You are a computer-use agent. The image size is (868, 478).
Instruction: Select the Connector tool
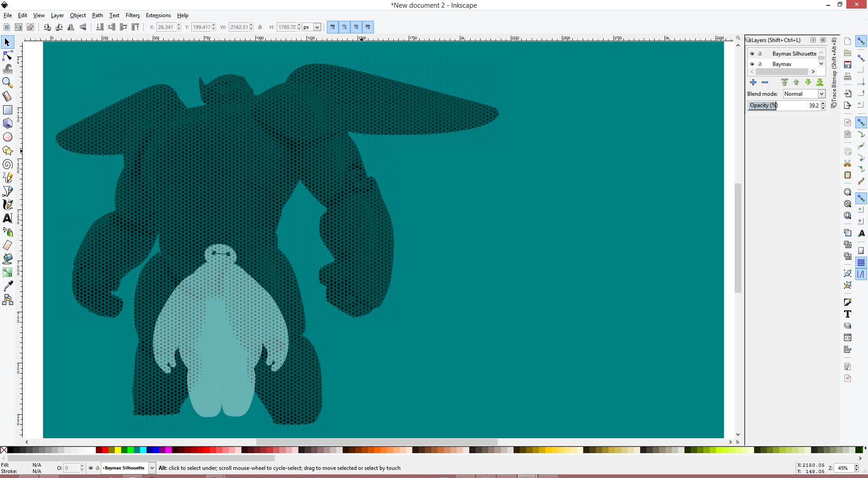(8, 300)
